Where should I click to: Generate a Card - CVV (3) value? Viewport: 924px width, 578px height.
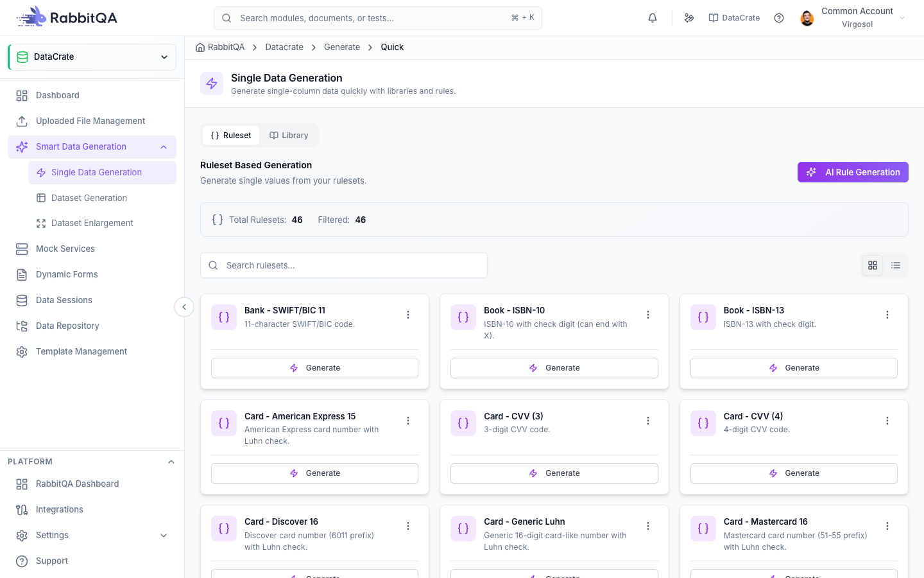point(554,473)
